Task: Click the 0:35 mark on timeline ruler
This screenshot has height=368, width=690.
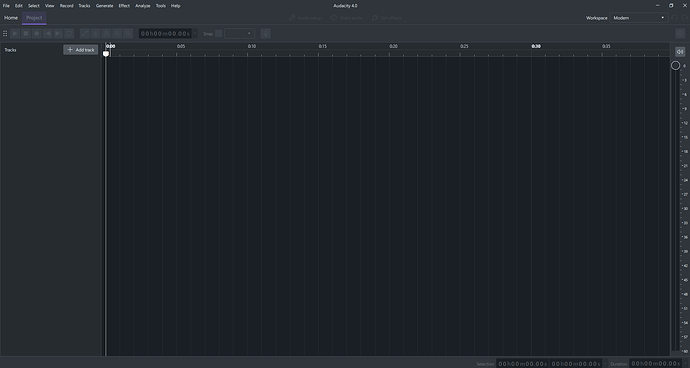Action: [x=606, y=46]
